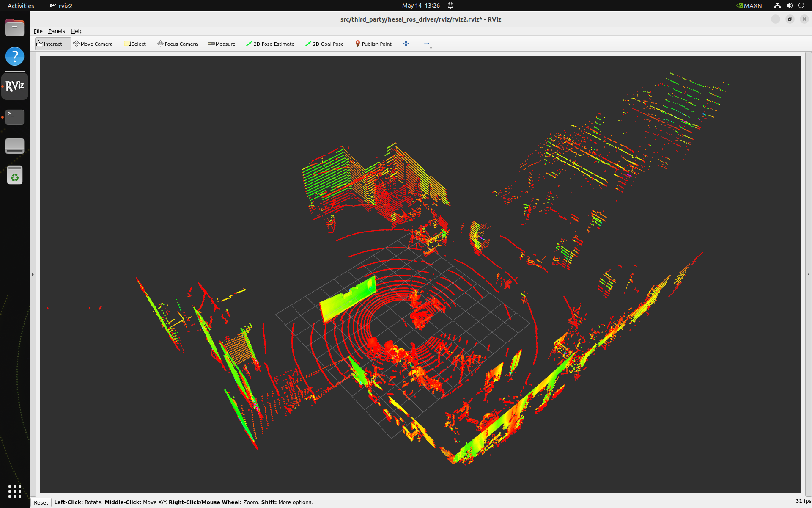This screenshot has height=508, width=812.
Task: Click the Publish Point tool
Action: coord(373,44)
